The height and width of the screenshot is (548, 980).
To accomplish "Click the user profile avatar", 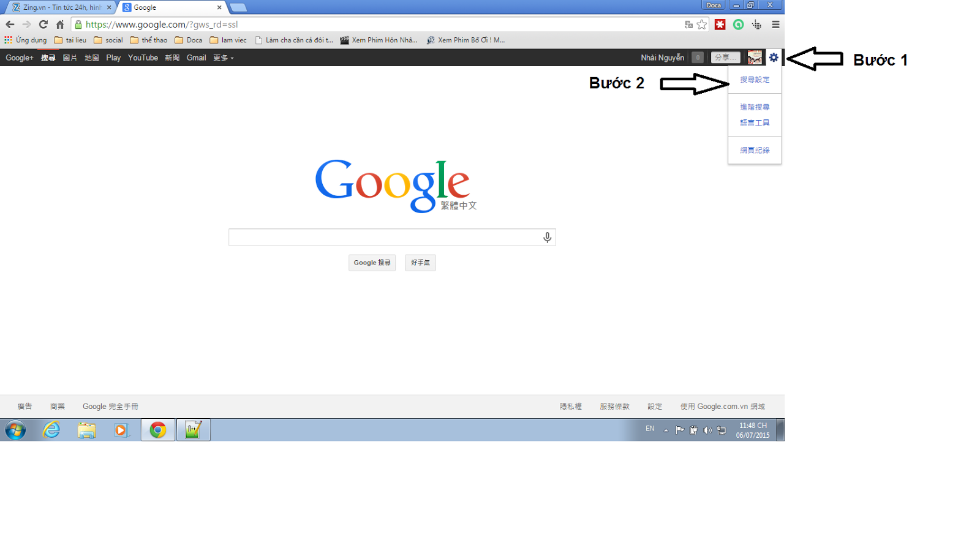I will [x=755, y=58].
